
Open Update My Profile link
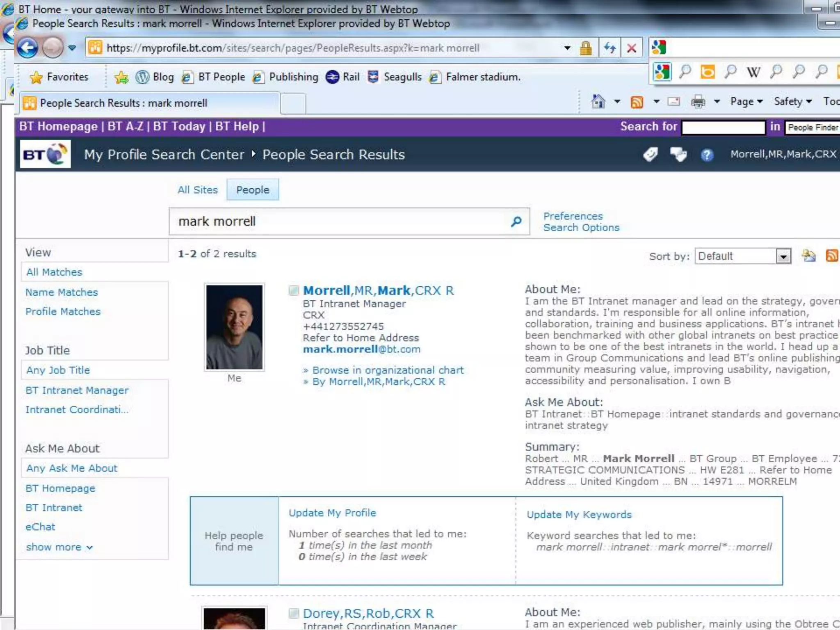[332, 513]
